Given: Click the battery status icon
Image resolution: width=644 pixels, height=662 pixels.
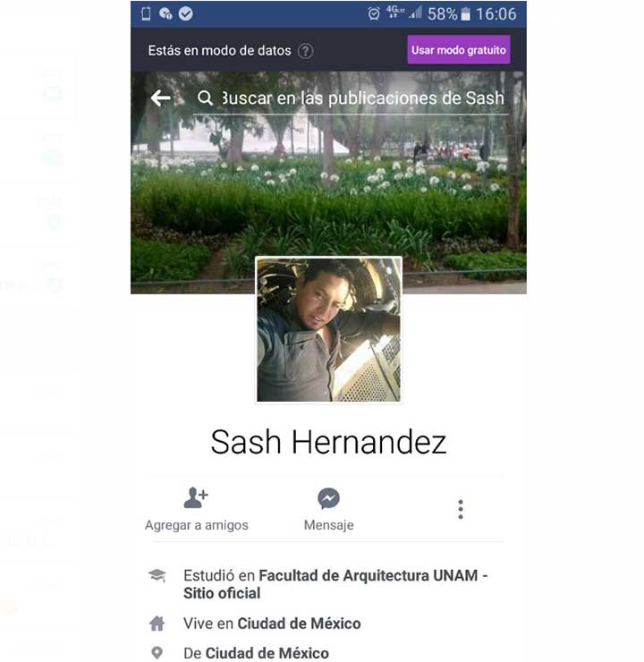Looking at the screenshot, I should (465, 14).
